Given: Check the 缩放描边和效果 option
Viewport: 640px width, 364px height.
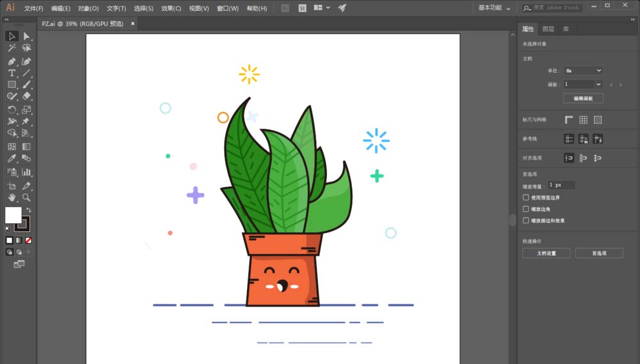Looking at the screenshot, I should pyautogui.click(x=525, y=220).
